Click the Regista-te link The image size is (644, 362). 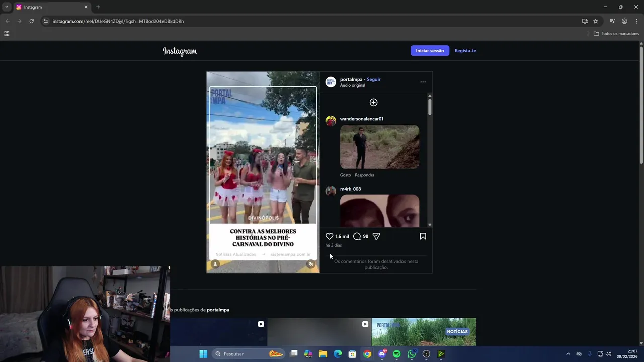(465, 51)
